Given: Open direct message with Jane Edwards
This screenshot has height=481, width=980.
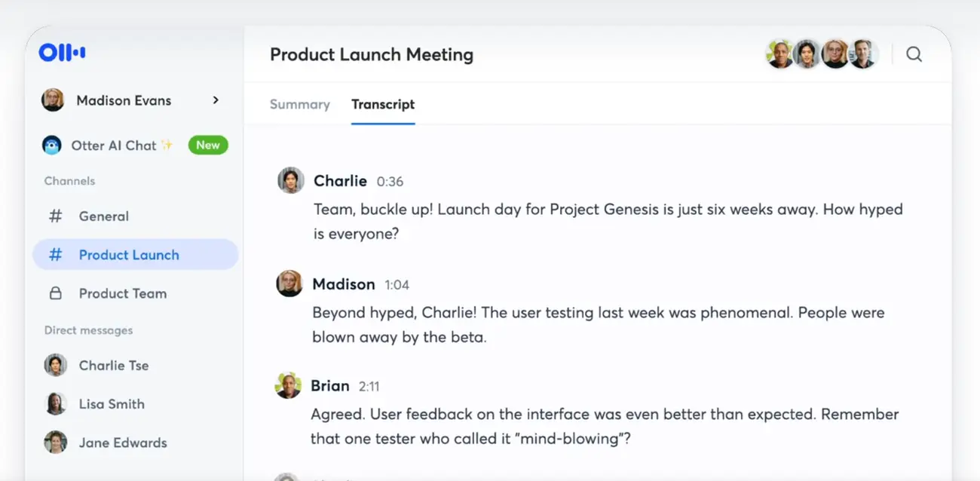Looking at the screenshot, I should click(x=122, y=443).
